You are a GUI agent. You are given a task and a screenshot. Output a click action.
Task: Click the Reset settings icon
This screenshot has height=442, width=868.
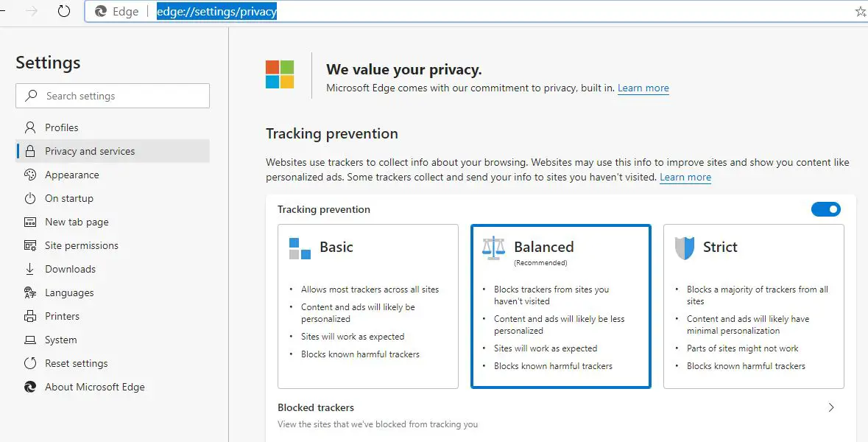(x=30, y=363)
